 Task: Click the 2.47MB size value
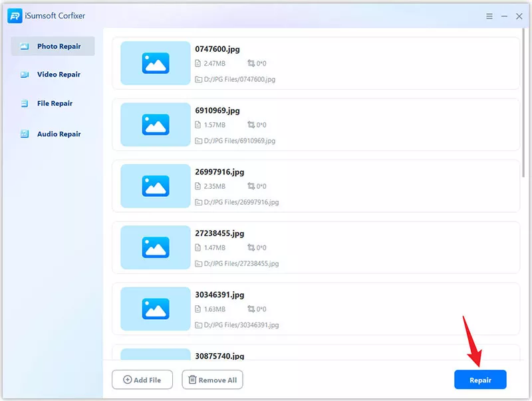[214, 63]
